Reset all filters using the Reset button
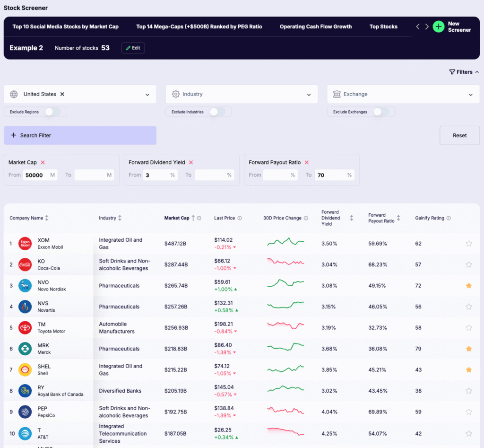This screenshot has width=484, height=448. pyautogui.click(x=459, y=135)
